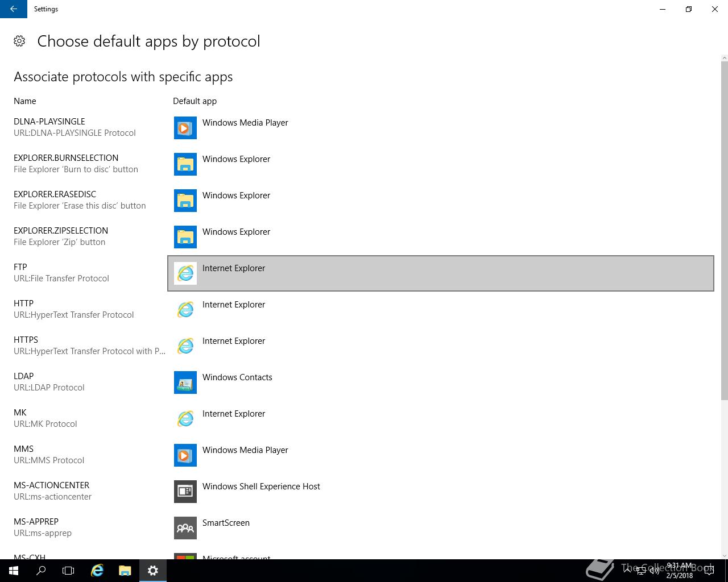This screenshot has height=582, width=728.
Task: Click SmartScreen icon for MS-APPREP
Action: [x=185, y=528]
